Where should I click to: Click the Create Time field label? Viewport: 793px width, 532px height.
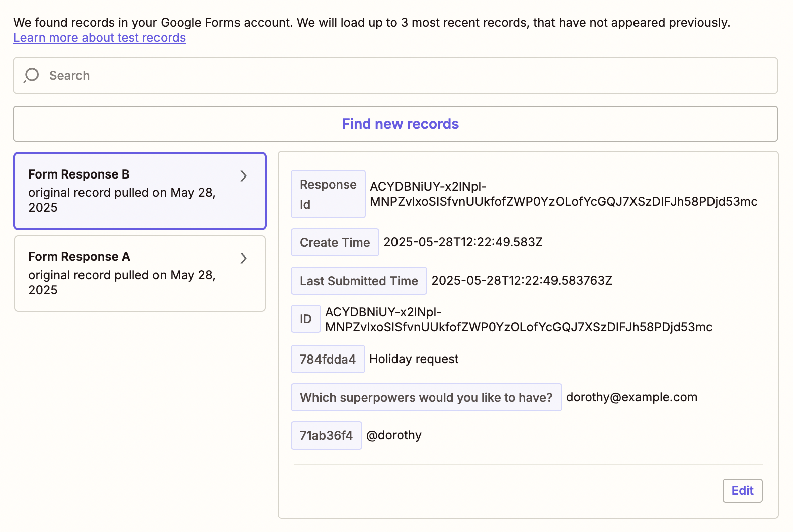click(x=335, y=242)
